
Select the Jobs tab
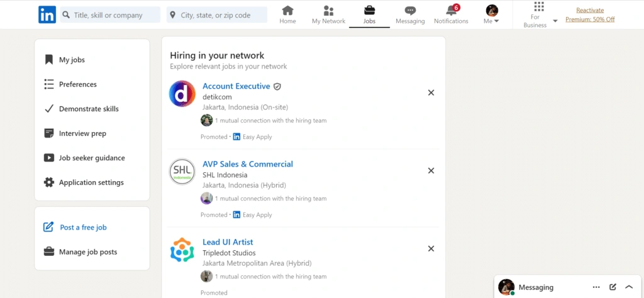pos(369,14)
